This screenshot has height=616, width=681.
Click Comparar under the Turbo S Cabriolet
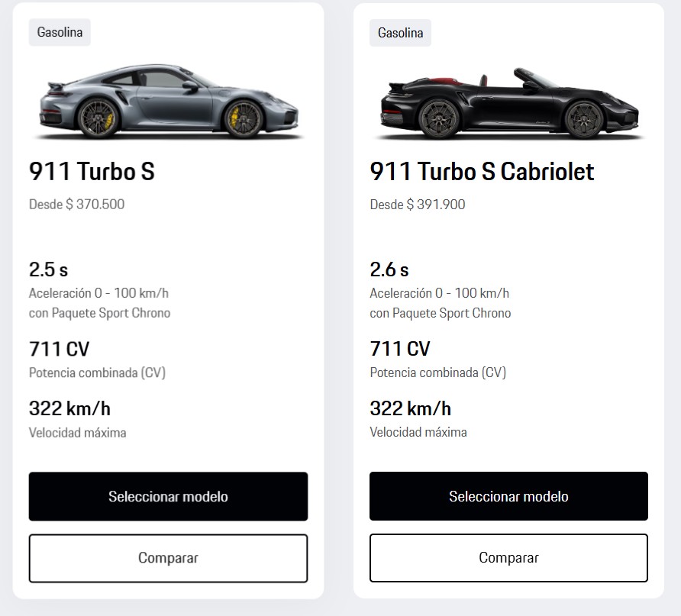pyautogui.click(x=508, y=558)
